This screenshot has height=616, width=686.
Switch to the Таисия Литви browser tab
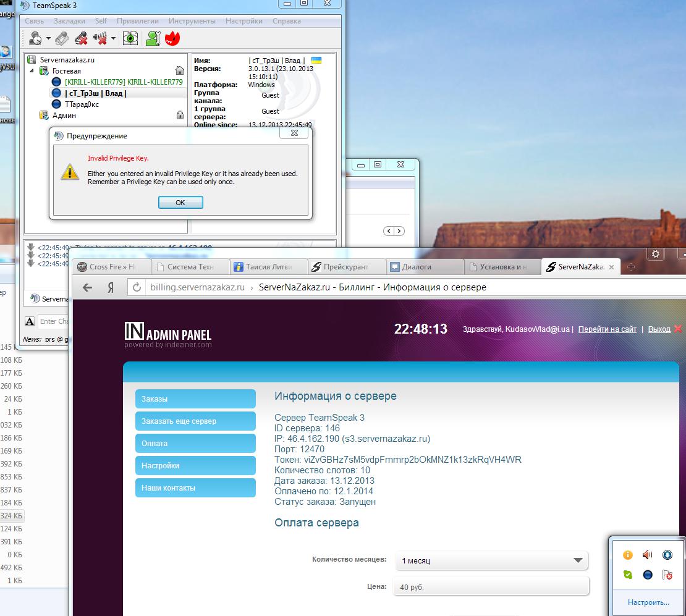269,267
